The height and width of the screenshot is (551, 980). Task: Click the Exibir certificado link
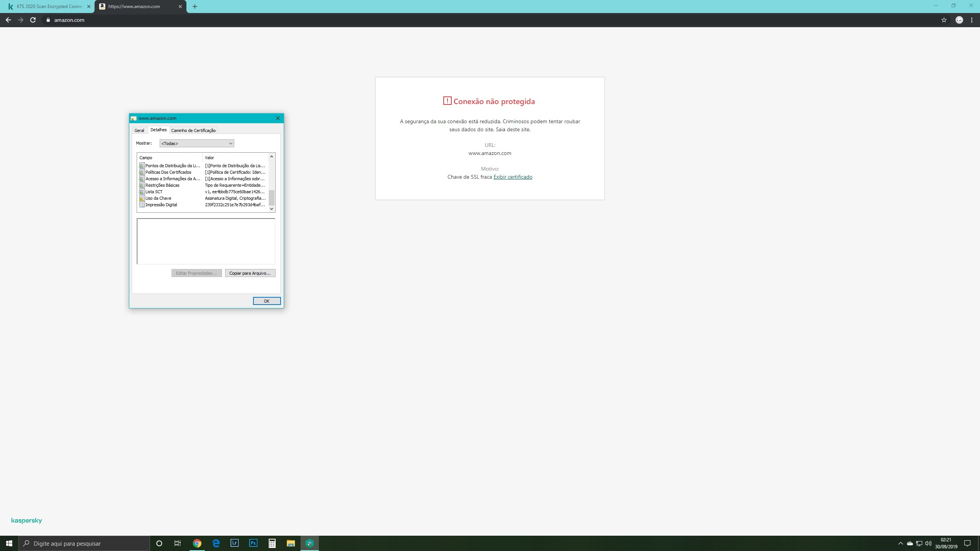pos(513,177)
